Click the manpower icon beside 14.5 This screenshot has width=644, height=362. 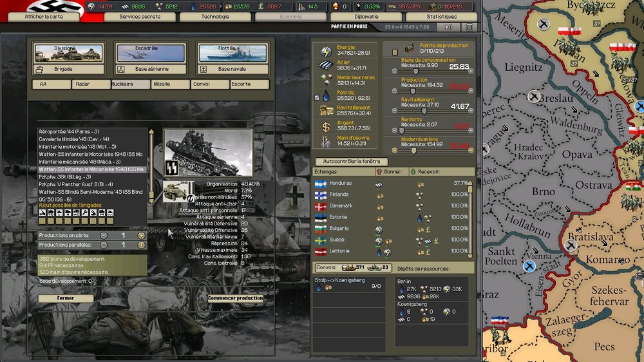[301, 6]
